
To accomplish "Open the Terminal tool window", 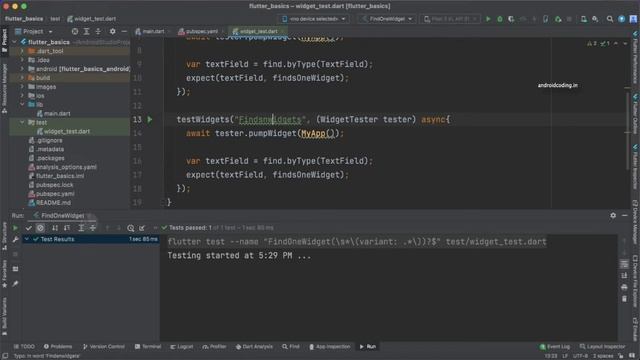I will 148,347.
